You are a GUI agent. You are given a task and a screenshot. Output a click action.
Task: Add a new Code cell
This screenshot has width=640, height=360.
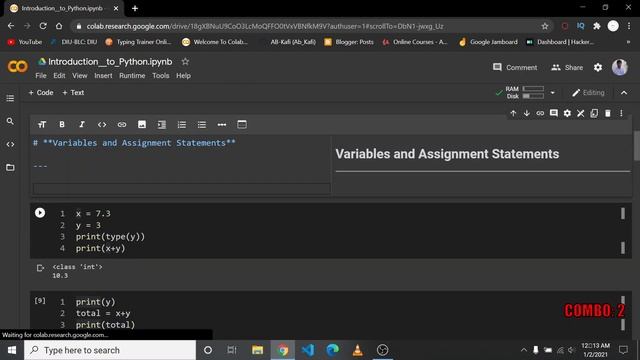pyautogui.click(x=41, y=93)
